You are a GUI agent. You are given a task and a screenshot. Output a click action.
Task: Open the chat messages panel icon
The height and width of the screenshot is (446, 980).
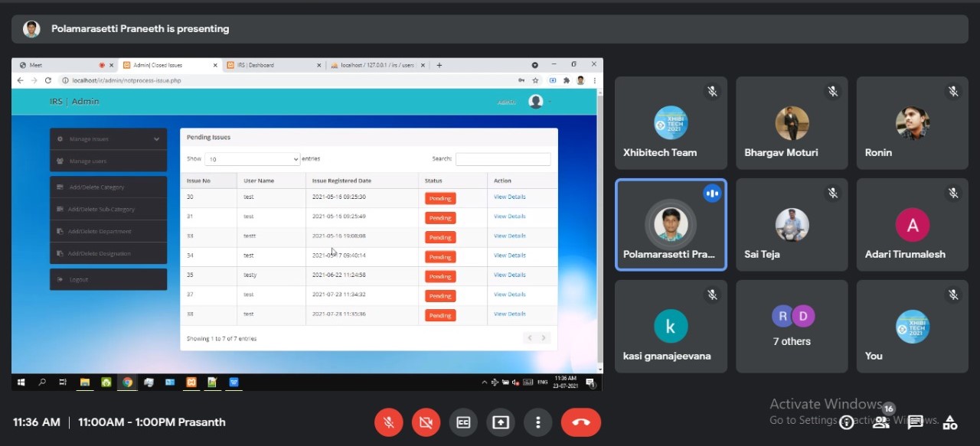point(915,422)
